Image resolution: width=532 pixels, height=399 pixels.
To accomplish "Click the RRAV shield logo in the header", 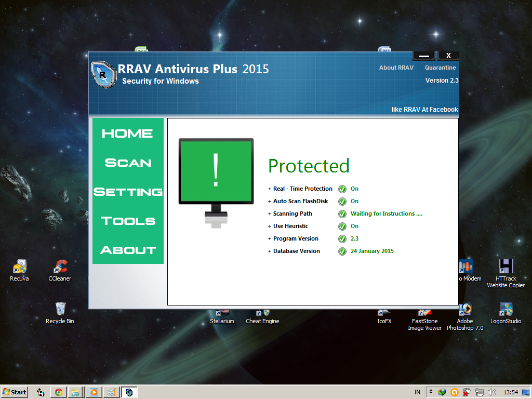I will pos(103,74).
